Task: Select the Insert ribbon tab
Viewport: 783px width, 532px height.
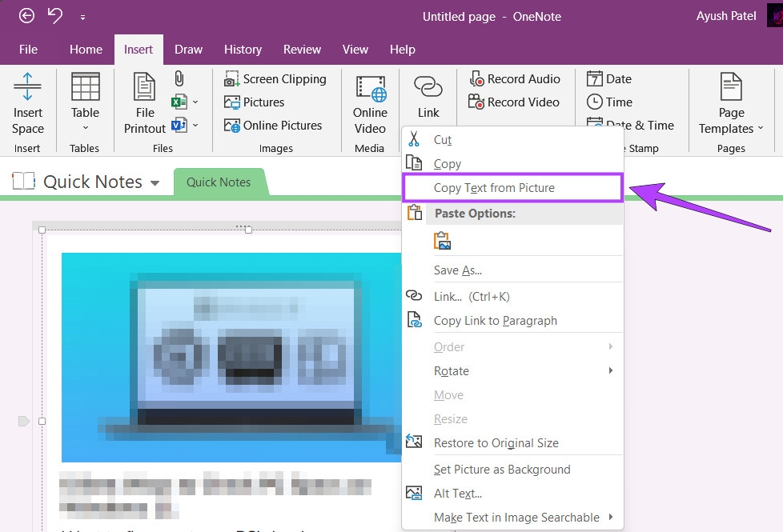Action: click(x=139, y=50)
